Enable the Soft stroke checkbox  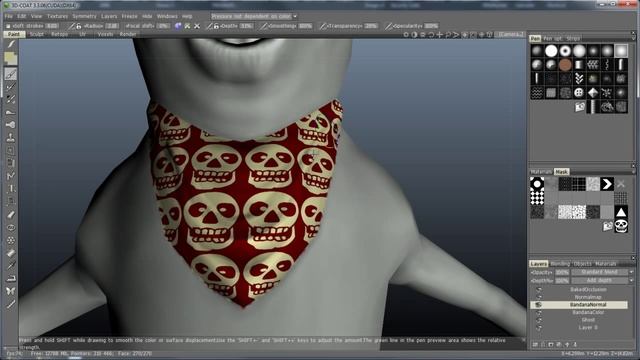8,26
